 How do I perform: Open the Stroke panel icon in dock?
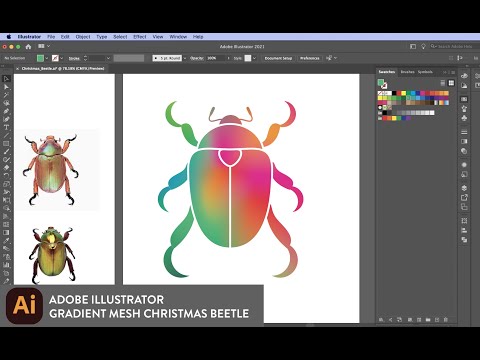tap(464, 132)
